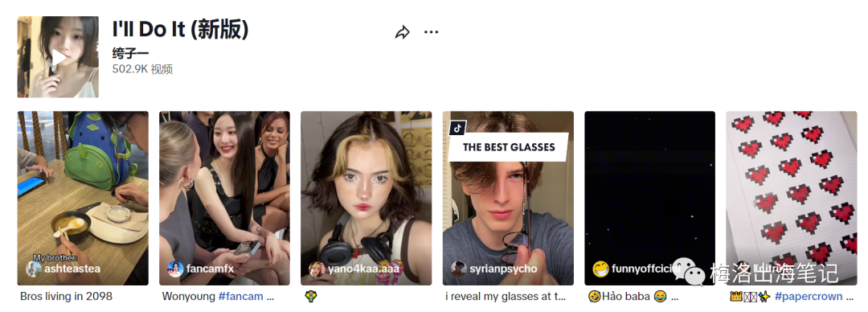Screen dimensions: 868x312
Task: Open the three-dots more options menu
Action: (x=432, y=32)
